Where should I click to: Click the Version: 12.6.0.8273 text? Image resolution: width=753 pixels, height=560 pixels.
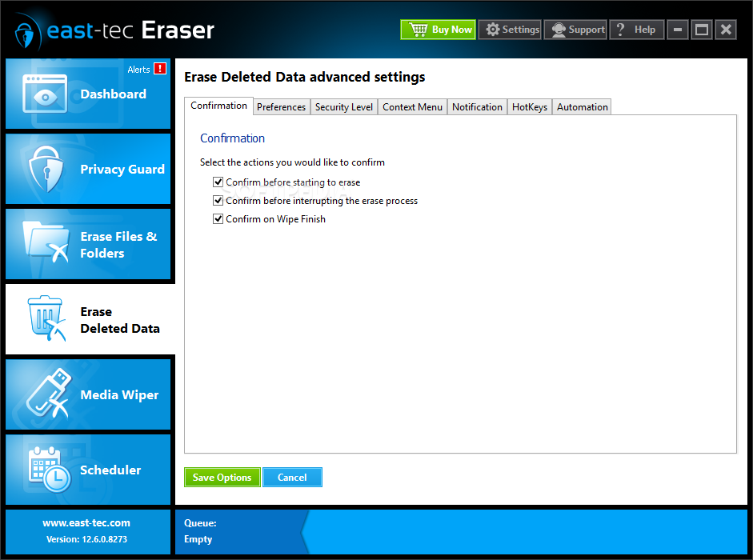pyautogui.click(x=87, y=539)
